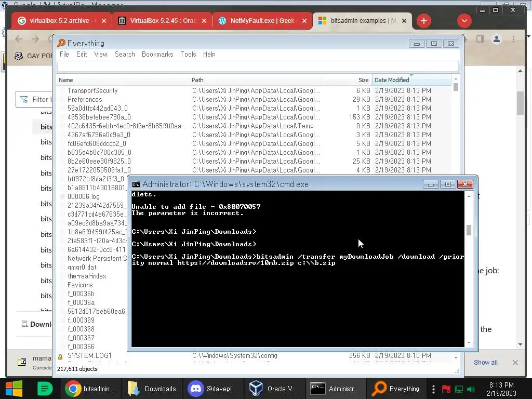The height and width of the screenshot is (399, 532).
Task: Open the browser three-dot menu
Action: 513,39
